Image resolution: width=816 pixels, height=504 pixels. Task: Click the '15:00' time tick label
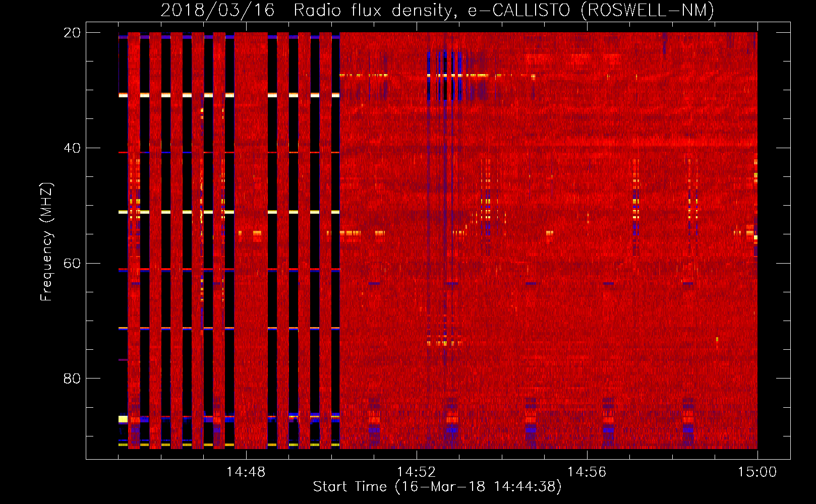point(757,472)
